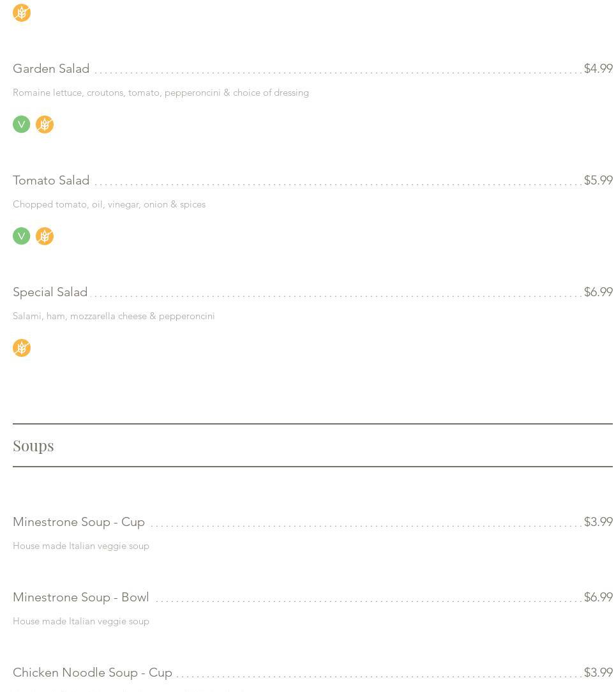Screen dimensions: 616x692
Task: Select Chicken Noodle Soup - Cup title
Action: pos(93,673)
